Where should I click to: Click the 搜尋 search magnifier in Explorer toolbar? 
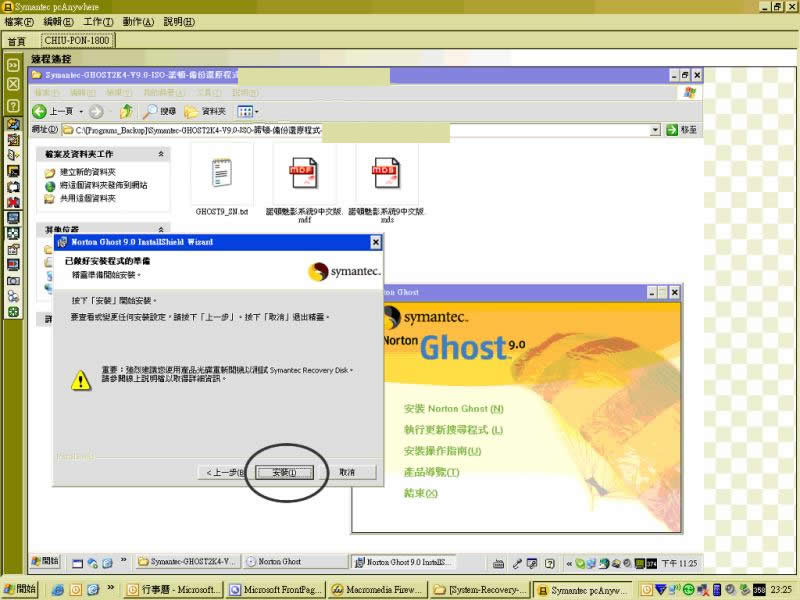click(x=159, y=111)
